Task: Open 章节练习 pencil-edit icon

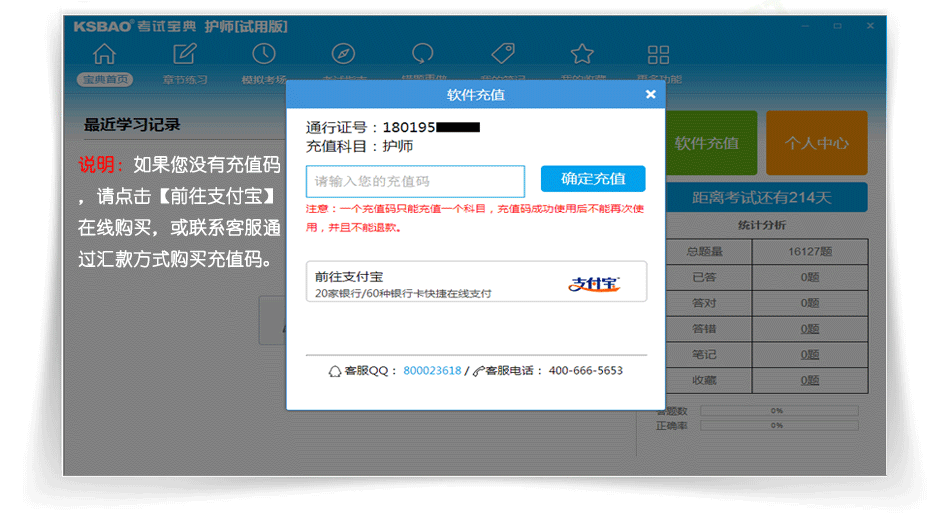Action: (184, 55)
